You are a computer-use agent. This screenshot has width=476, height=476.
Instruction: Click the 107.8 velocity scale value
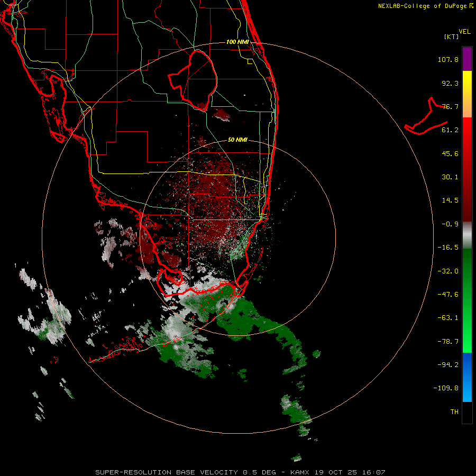448,59
